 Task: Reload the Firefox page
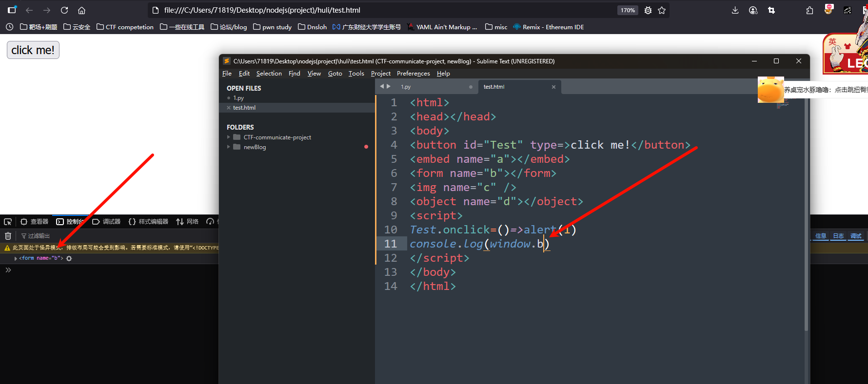[x=64, y=10]
